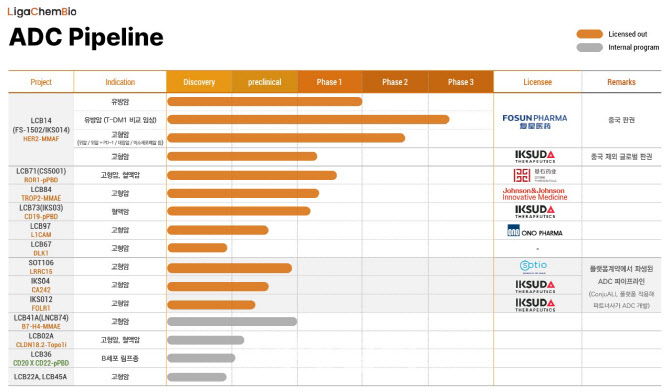This screenshot has width=670, height=392.
Task: Click the Iksuda logo in IKS012 row
Action: tap(535, 305)
